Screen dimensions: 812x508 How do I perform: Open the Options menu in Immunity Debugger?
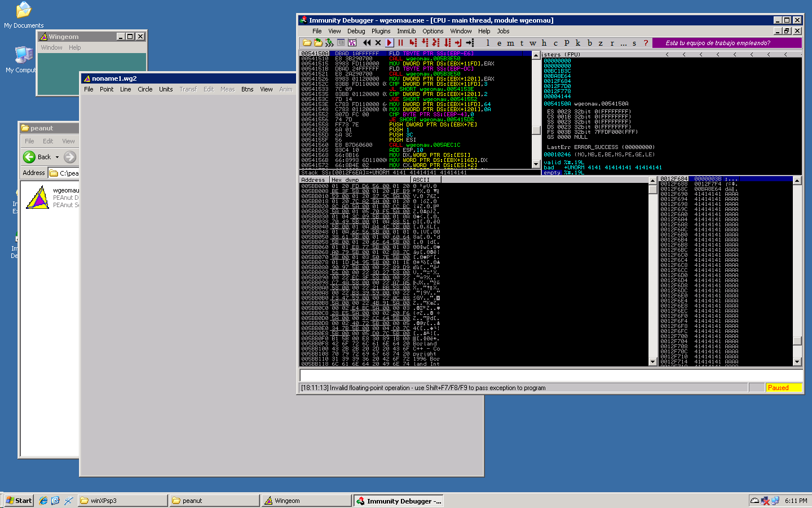click(x=433, y=31)
